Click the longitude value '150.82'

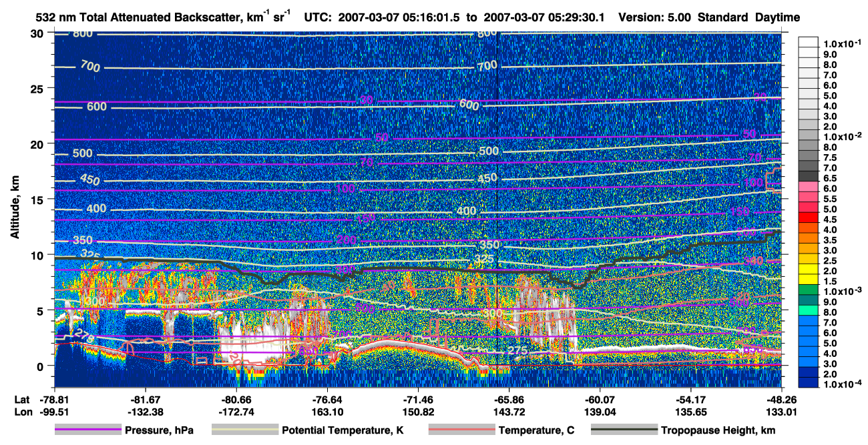418,411
